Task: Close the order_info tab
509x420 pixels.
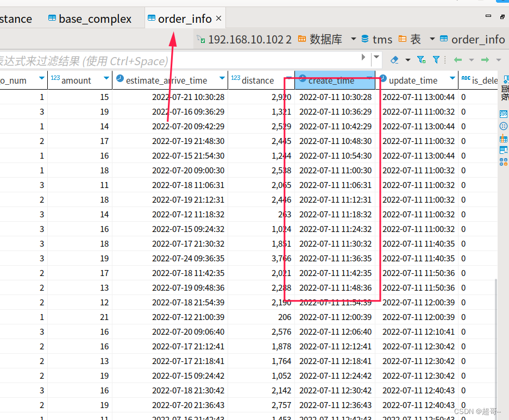Action: pyautogui.click(x=219, y=18)
